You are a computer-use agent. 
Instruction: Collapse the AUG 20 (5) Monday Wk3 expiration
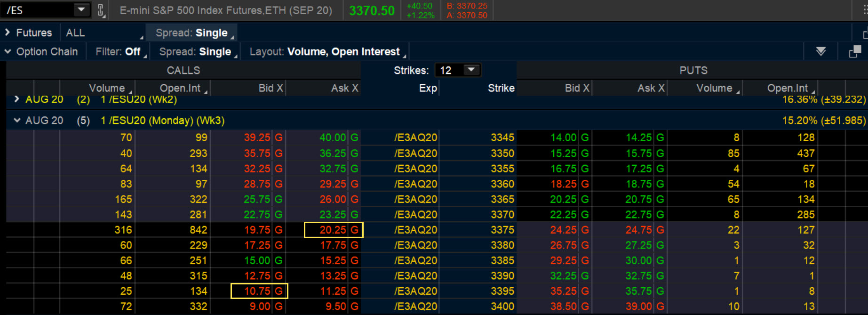point(17,120)
